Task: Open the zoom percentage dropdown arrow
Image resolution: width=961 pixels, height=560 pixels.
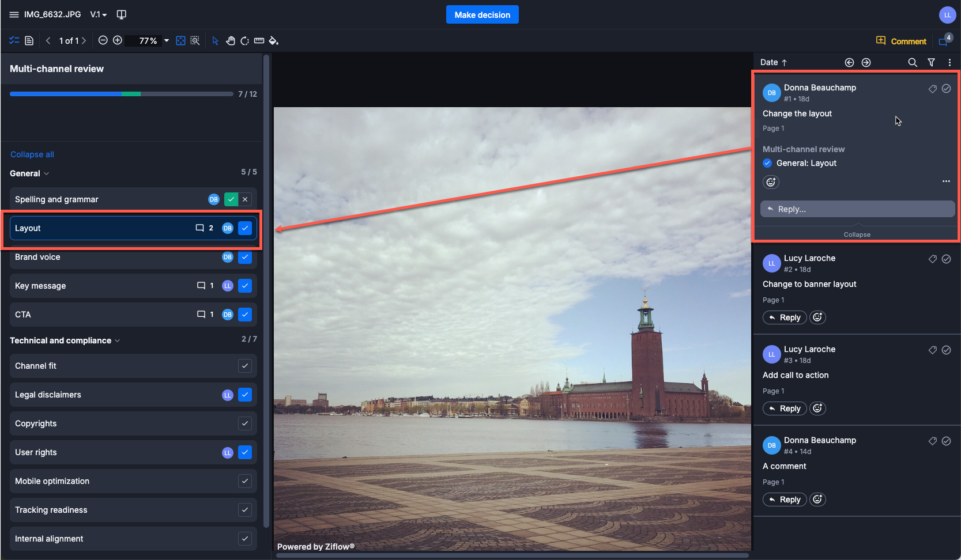Action: tap(167, 41)
